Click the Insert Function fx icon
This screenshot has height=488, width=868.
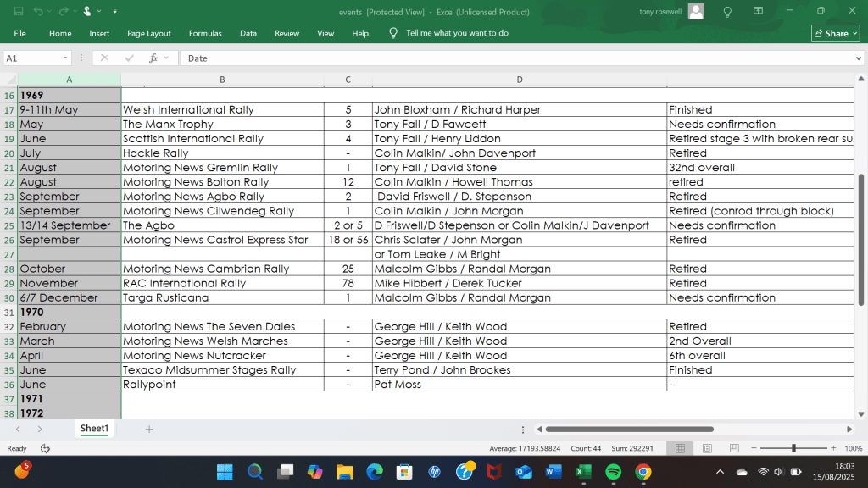tap(153, 58)
